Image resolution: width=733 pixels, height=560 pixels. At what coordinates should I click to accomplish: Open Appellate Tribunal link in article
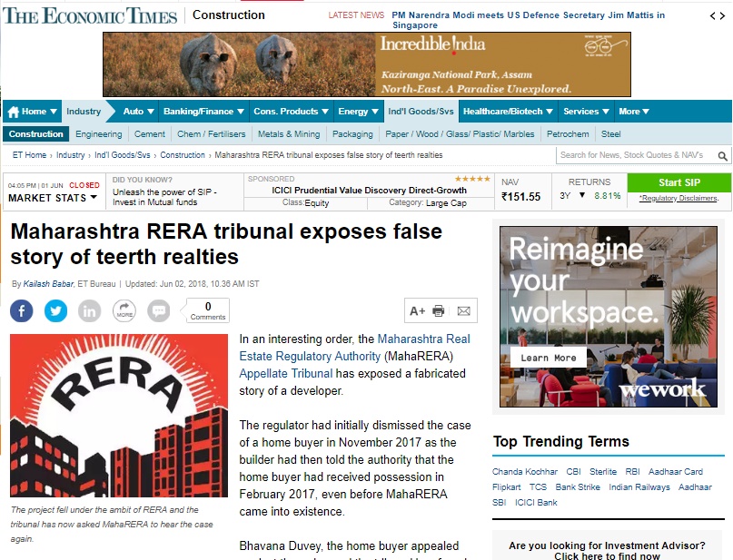[285, 374]
